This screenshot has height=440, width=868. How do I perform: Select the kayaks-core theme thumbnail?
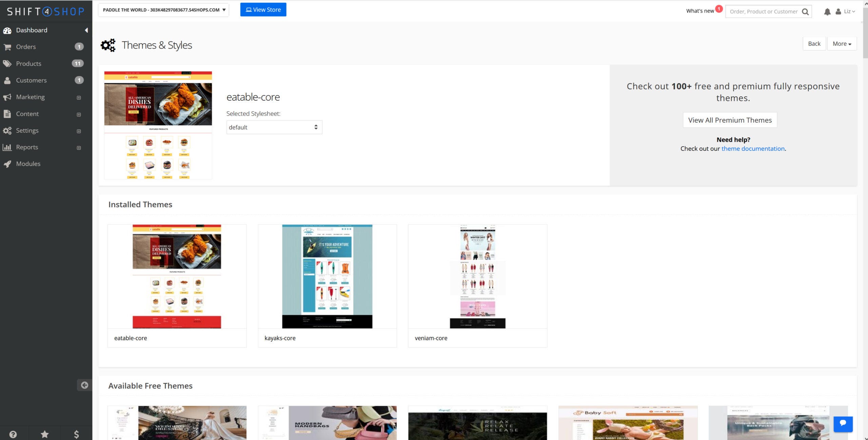point(327,276)
